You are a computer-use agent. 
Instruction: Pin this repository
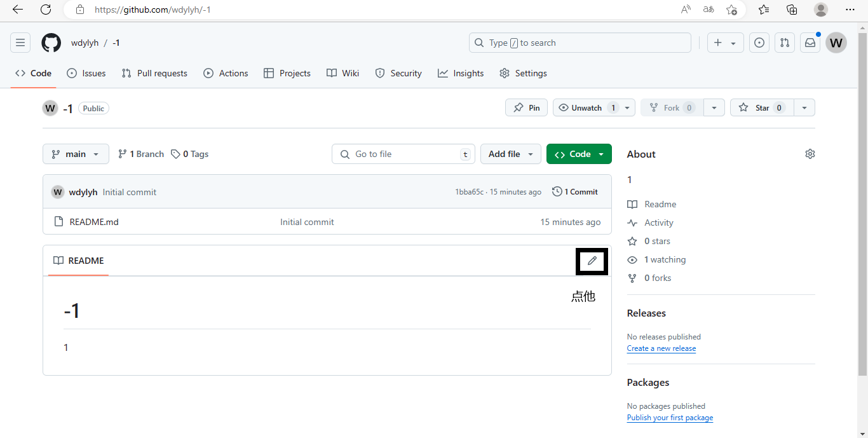527,107
